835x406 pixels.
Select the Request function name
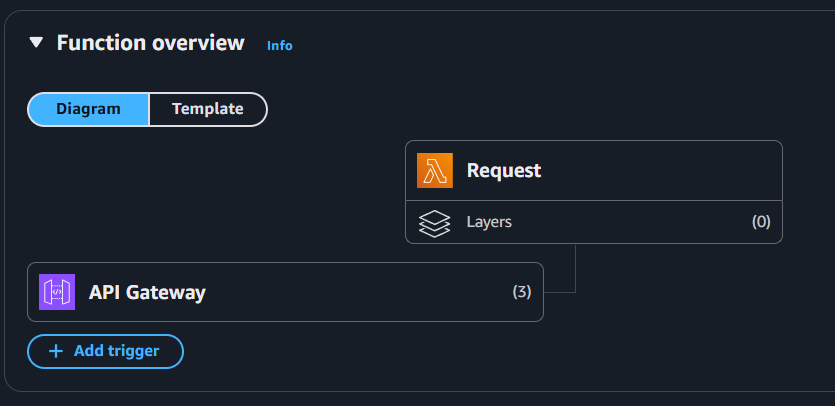pyautogui.click(x=504, y=170)
